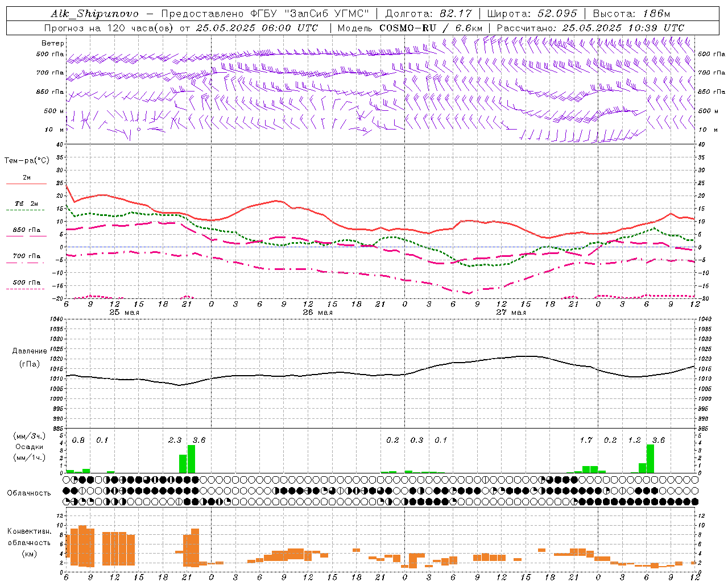
Task: Click the 25 мая date label
Action: click(x=125, y=313)
